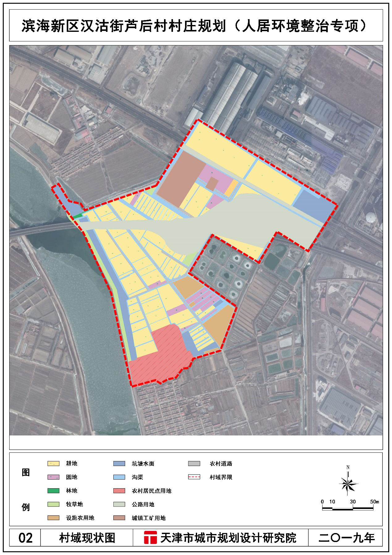Select the 沟渠 light blue swatch
Image resolution: width=392 pixels, height=555 pixels.
click(x=119, y=477)
